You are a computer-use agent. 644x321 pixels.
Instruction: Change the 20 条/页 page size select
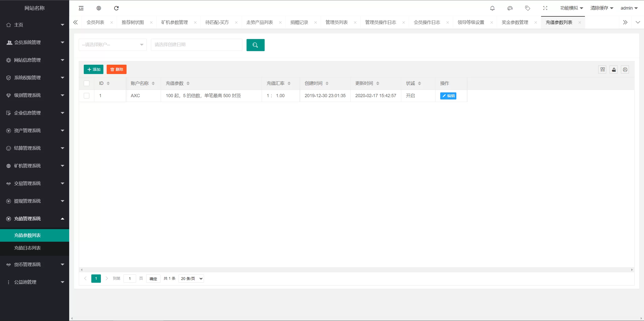(191, 278)
